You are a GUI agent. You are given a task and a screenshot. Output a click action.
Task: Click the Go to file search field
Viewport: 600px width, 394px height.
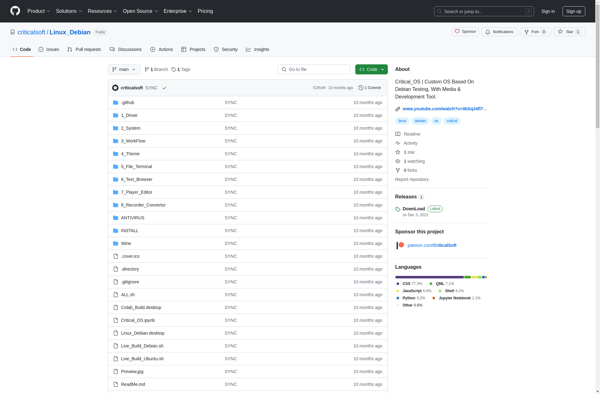(314, 69)
